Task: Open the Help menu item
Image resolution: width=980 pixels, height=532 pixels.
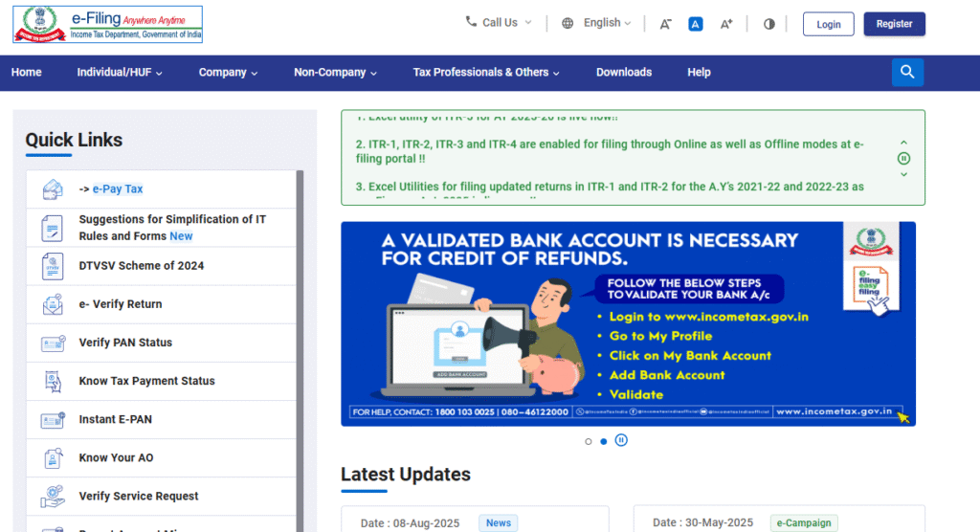Action: point(699,73)
